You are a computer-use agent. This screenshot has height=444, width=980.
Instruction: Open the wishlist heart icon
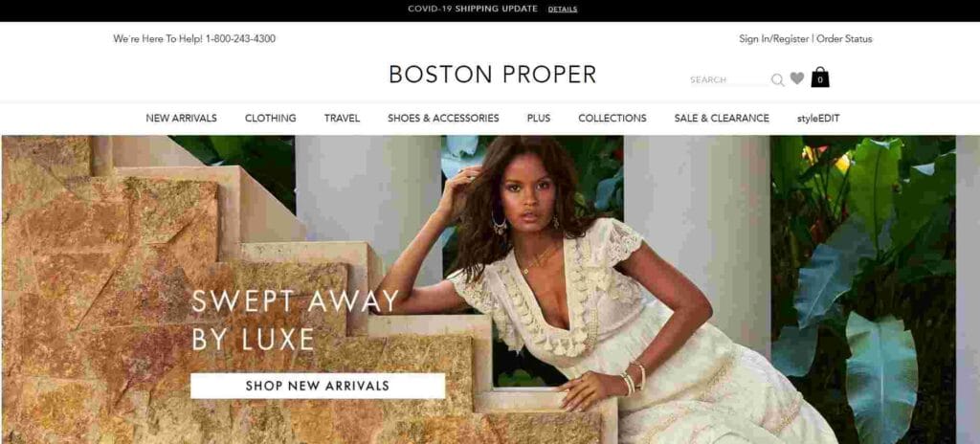[x=797, y=78]
